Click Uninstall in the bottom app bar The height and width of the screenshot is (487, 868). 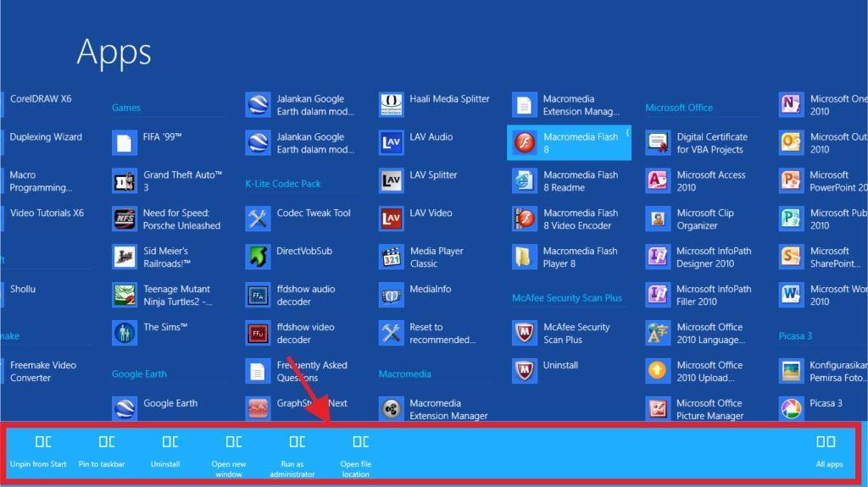[x=165, y=451]
